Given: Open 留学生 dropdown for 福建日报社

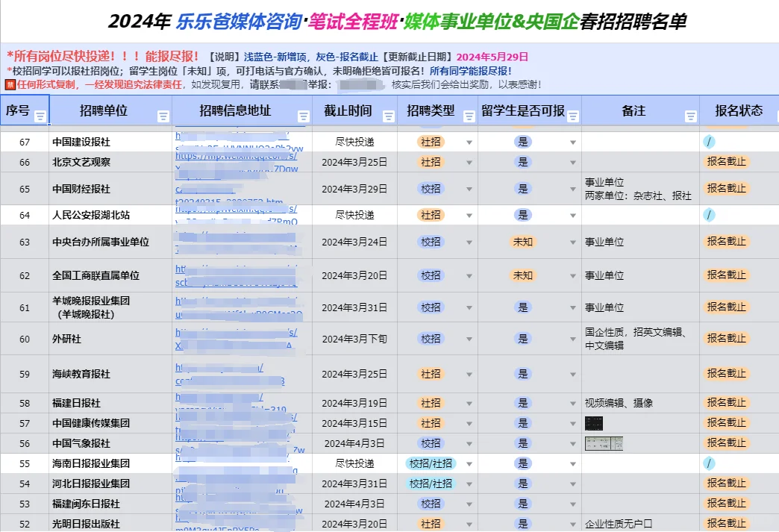Looking at the screenshot, I should (573, 404).
